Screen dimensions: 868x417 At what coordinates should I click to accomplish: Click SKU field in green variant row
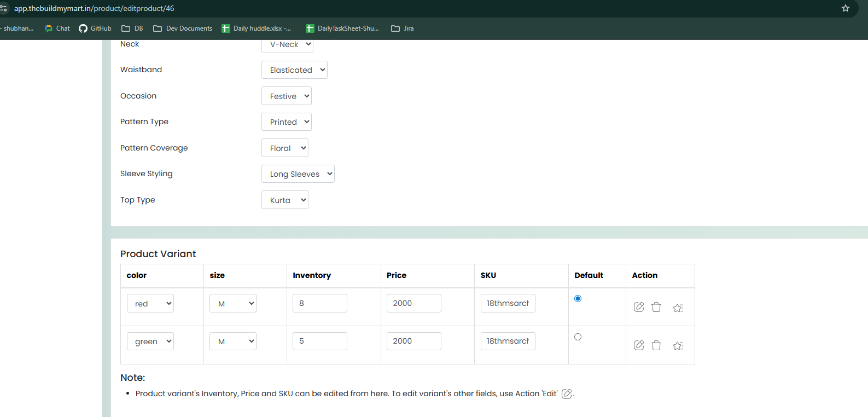point(508,341)
